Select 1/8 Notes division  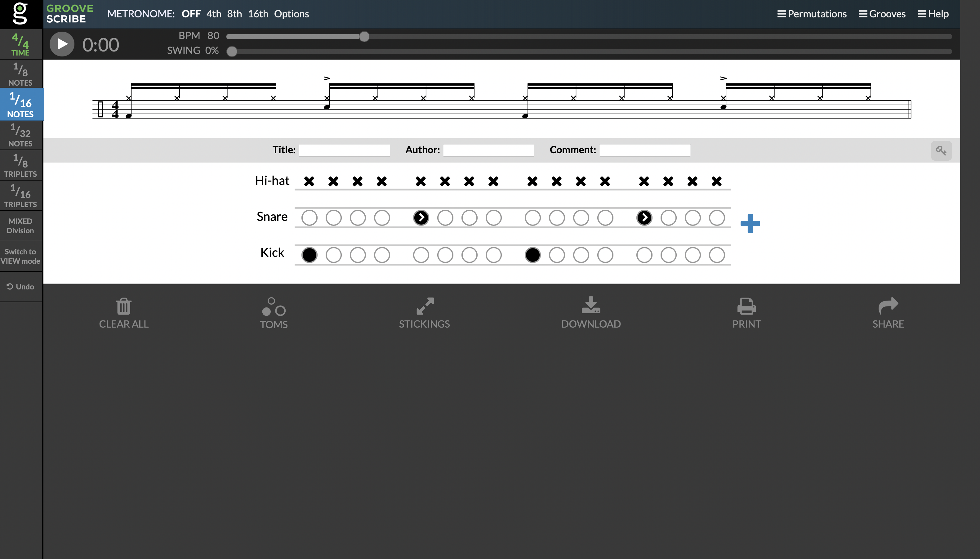(x=21, y=74)
